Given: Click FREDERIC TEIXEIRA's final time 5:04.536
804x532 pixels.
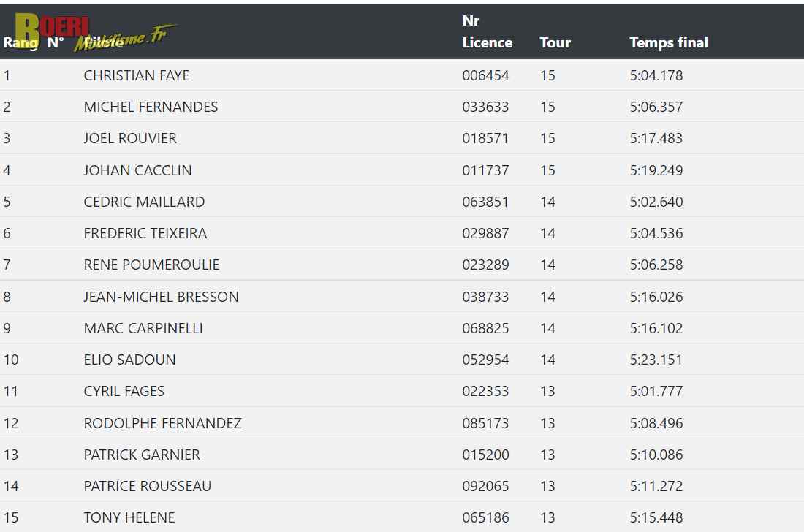Looking at the screenshot, I should click(x=656, y=233).
